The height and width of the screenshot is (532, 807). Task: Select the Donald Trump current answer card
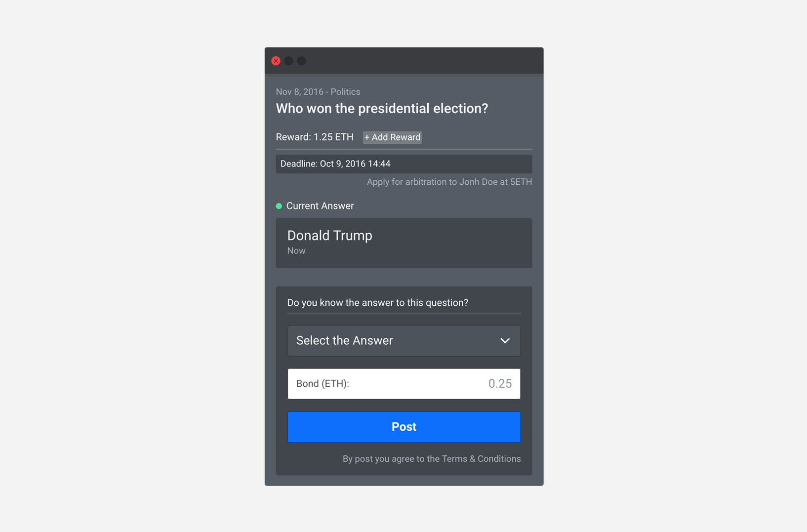pos(404,243)
